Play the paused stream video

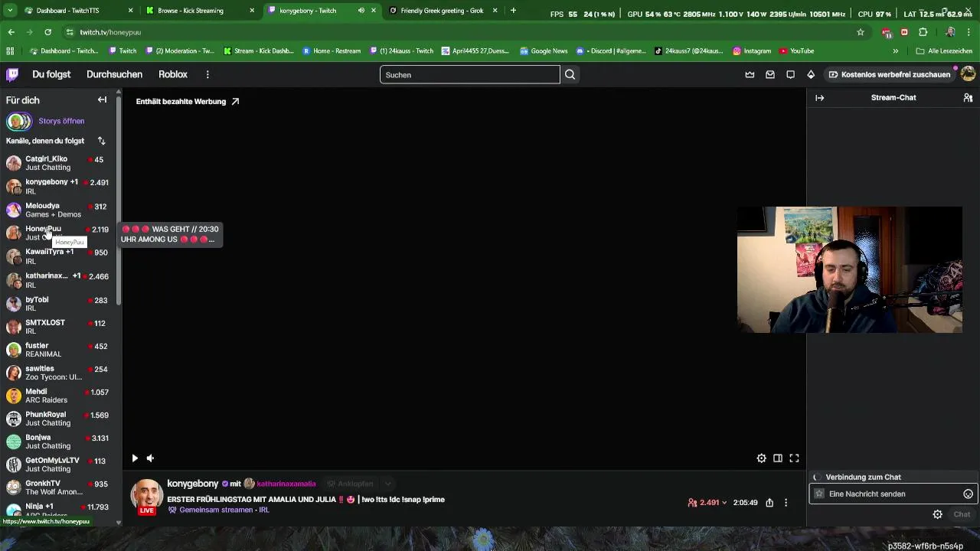[135, 458]
